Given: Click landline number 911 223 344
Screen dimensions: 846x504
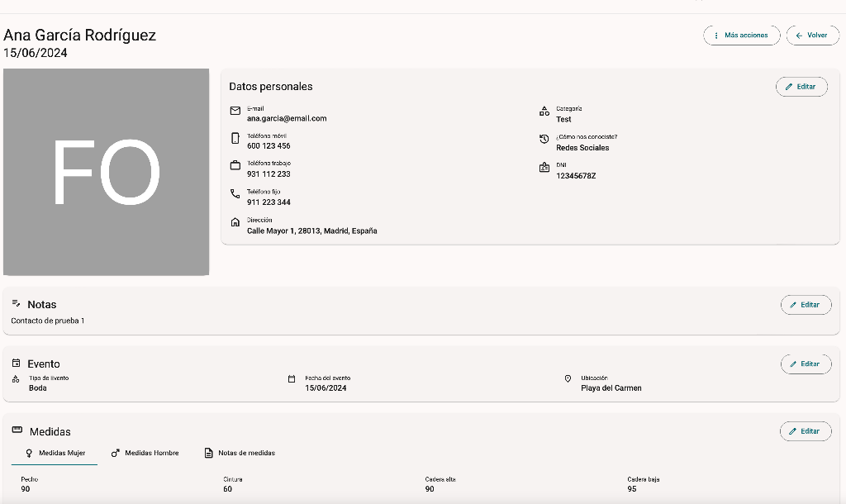Looking at the screenshot, I should click(269, 202).
